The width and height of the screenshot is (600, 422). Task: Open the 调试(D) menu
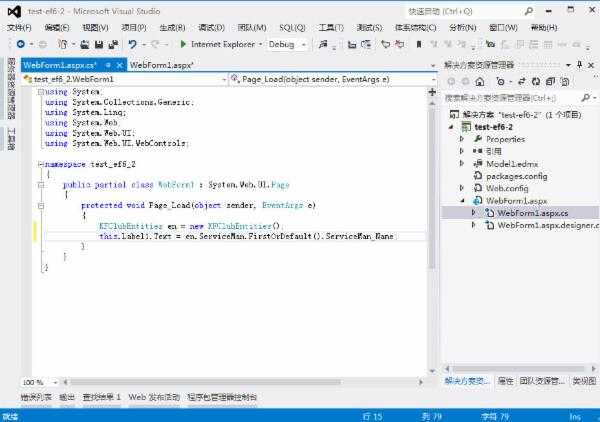211,28
